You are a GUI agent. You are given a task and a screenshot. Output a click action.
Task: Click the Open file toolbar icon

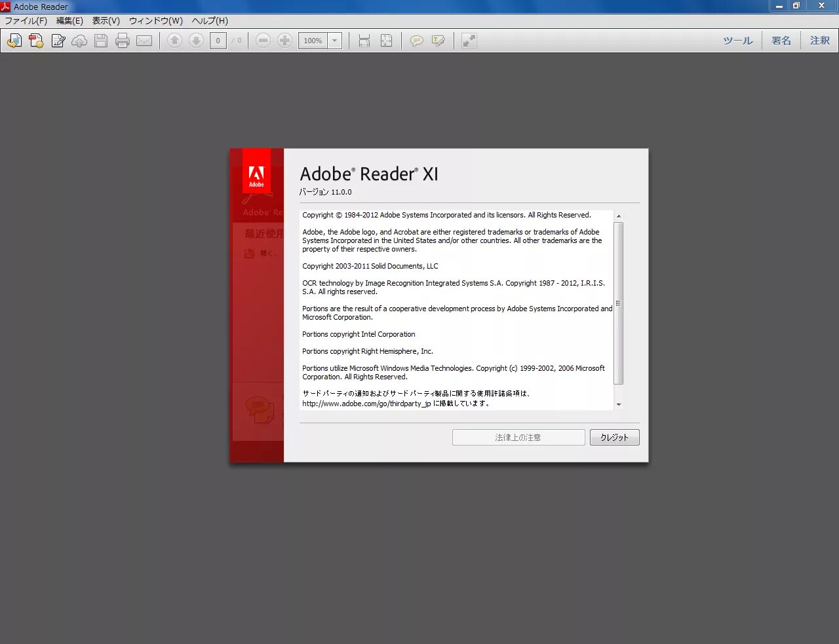point(14,41)
